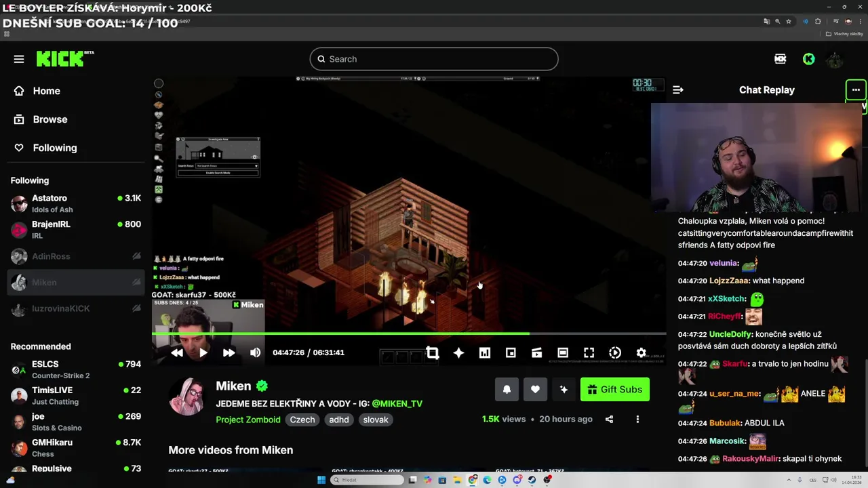Open Miken's channel avatar
Image resolution: width=868 pixels, height=488 pixels.
click(187, 396)
